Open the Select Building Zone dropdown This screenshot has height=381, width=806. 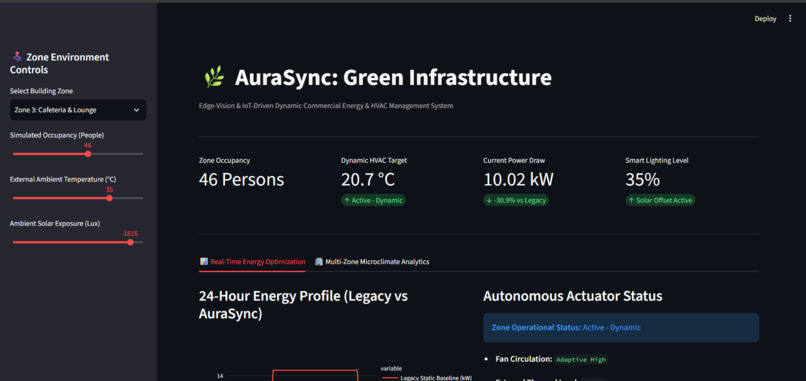click(x=78, y=110)
